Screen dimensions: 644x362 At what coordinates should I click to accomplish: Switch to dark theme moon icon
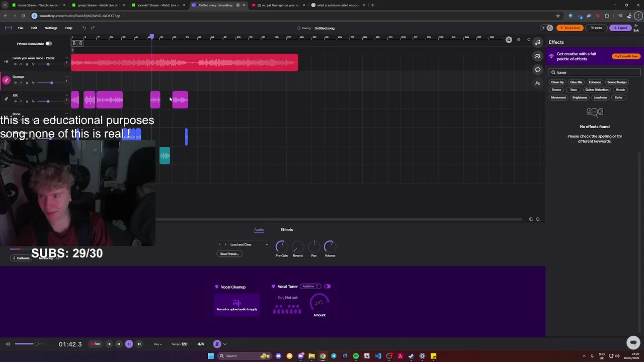549,28
